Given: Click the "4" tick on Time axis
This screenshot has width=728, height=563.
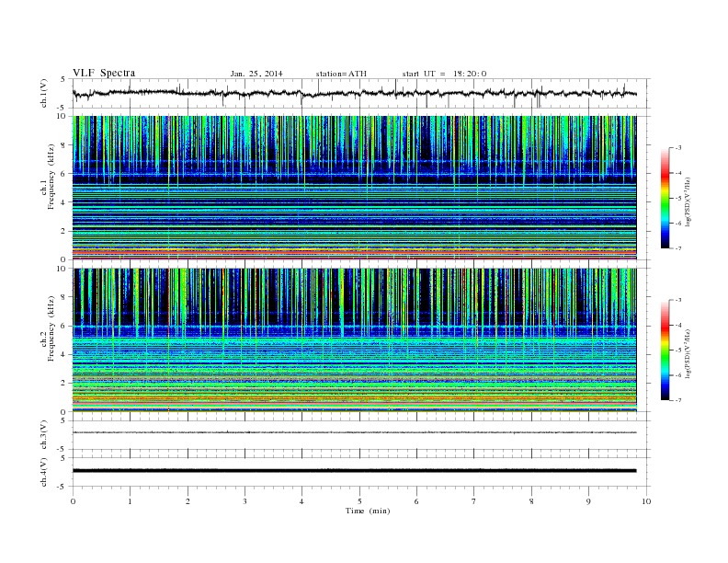Looking at the screenshot, I should (301, 501).
